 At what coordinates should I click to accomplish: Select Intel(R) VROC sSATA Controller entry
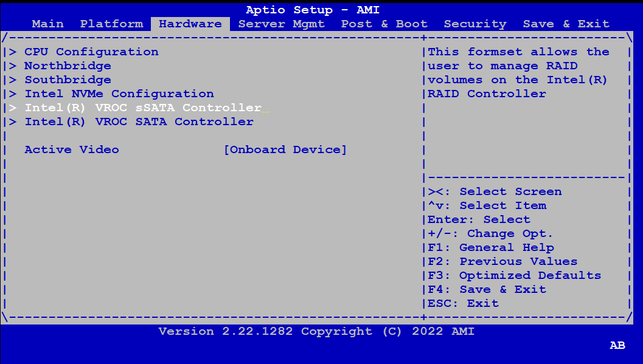point(143,108)
